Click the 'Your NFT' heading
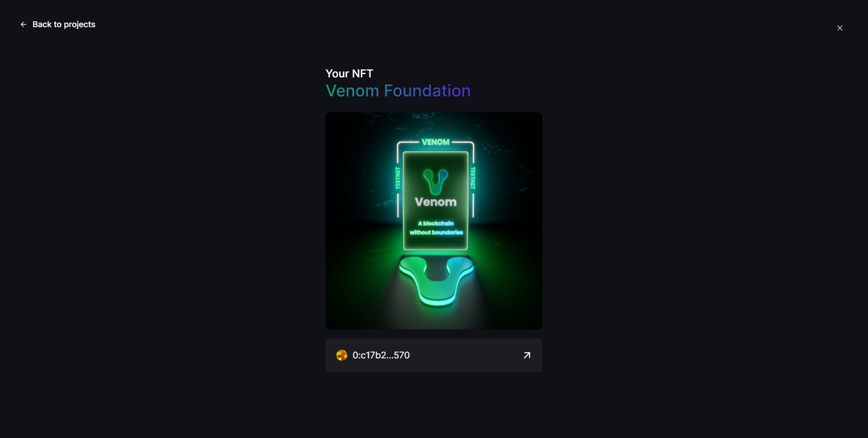868x438 pixels. (x=349, y=73)
